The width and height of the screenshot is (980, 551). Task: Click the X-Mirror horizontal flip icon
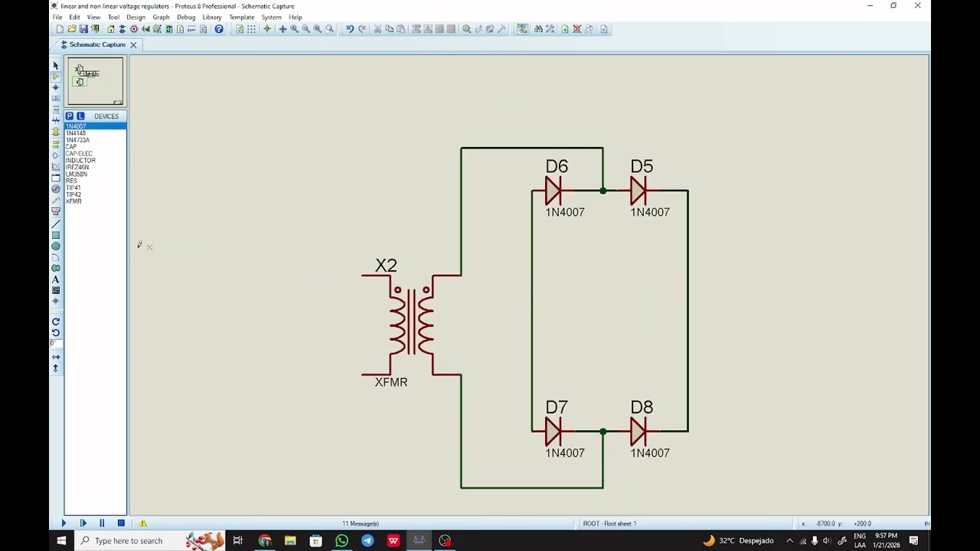pos(56,357)
